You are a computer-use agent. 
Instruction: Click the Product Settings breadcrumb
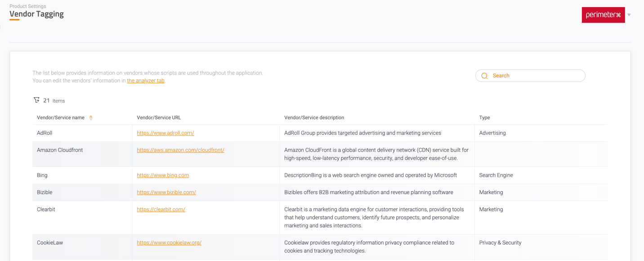coord(27,6)
